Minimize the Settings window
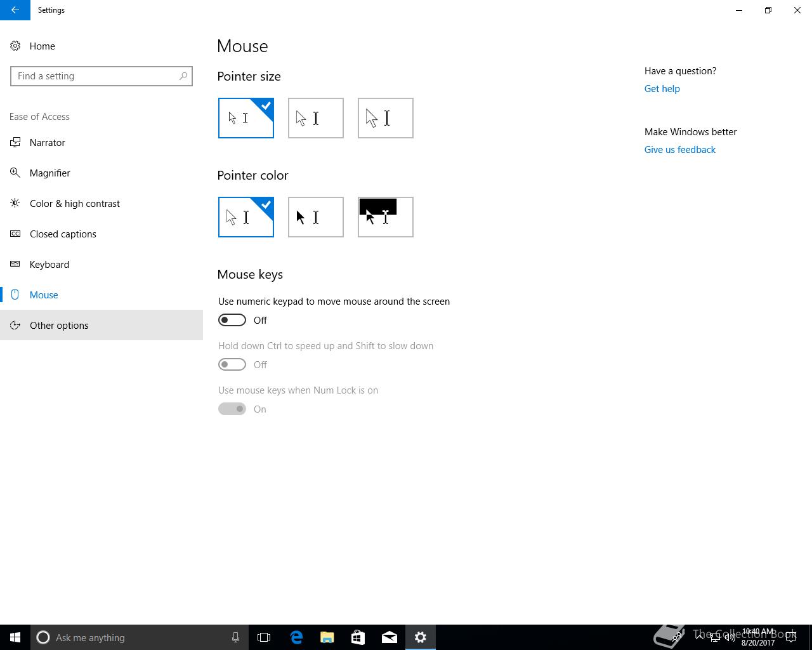812x650 pixels. (739, 10)
